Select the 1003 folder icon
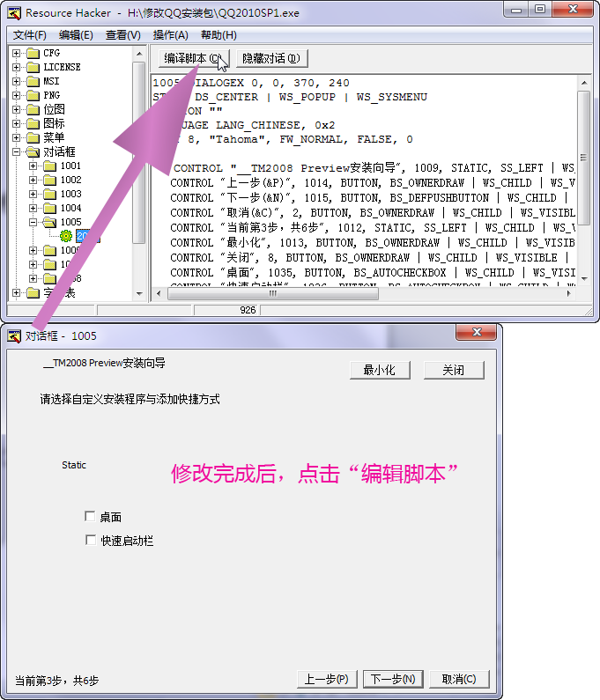The height and width of the screenshot is (700, 600). tap(50, 195)
